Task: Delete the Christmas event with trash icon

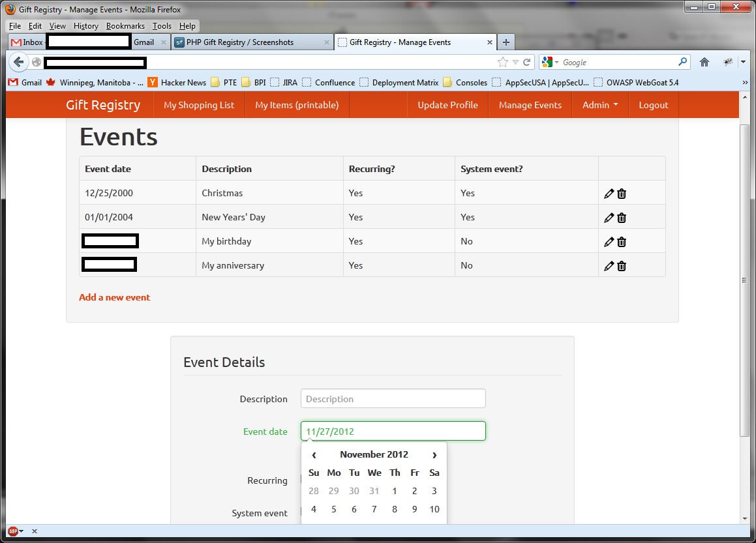Action: click(621, 193)
